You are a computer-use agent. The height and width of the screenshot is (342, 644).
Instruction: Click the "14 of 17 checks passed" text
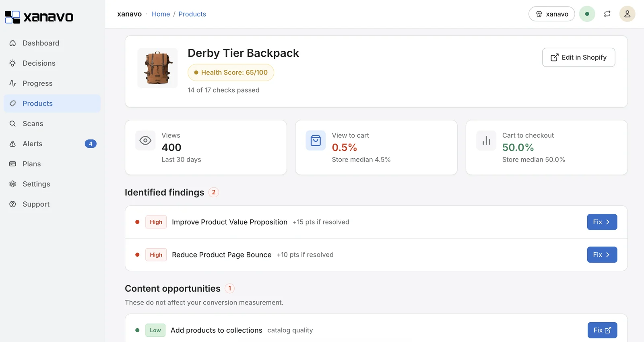223,90
